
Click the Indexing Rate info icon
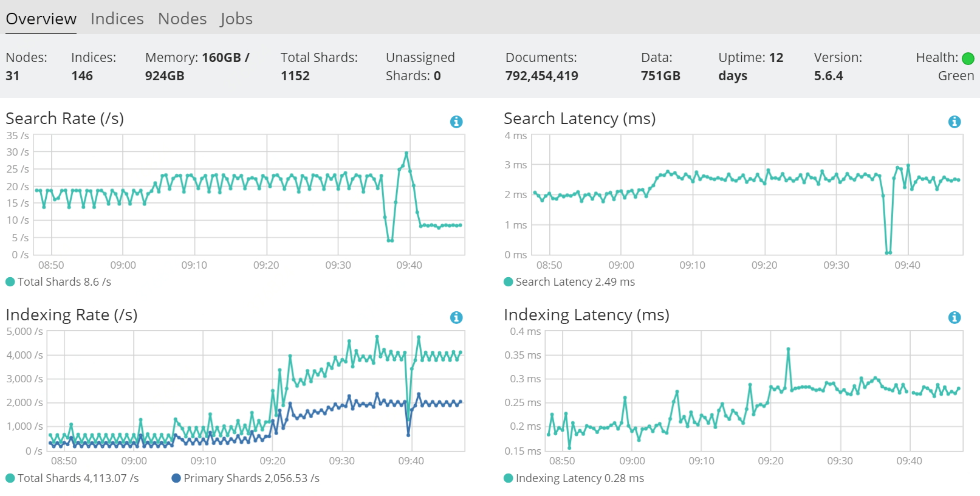click(456, 317)
